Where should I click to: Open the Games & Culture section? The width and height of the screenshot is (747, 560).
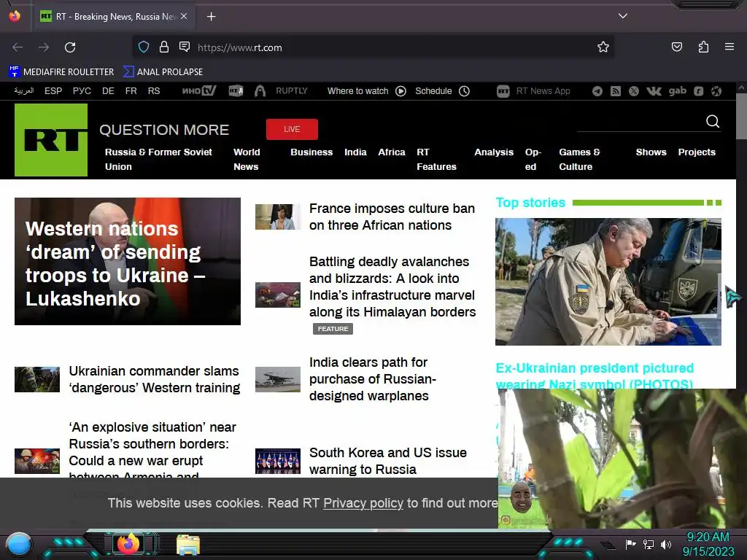(x=579, y=160)
